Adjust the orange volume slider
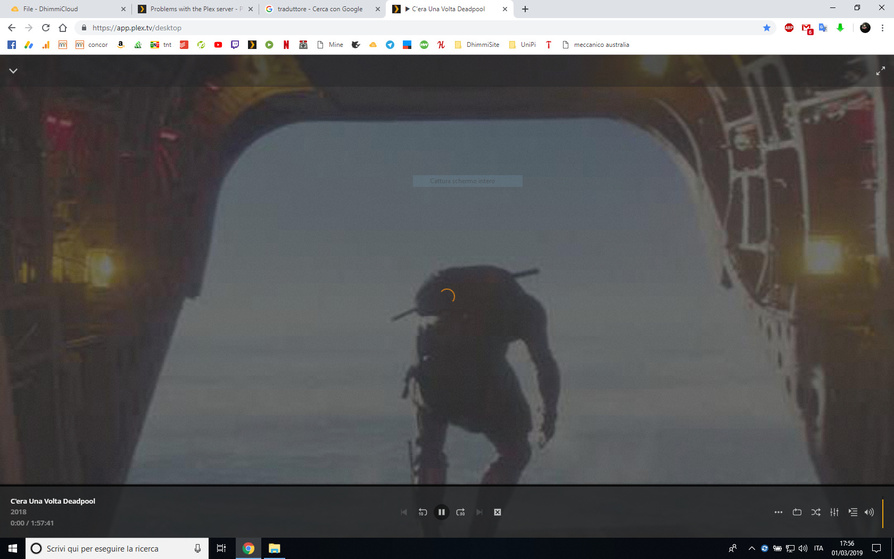The height and width of the screenshot is (559, 894). click(x=883, y=513)
